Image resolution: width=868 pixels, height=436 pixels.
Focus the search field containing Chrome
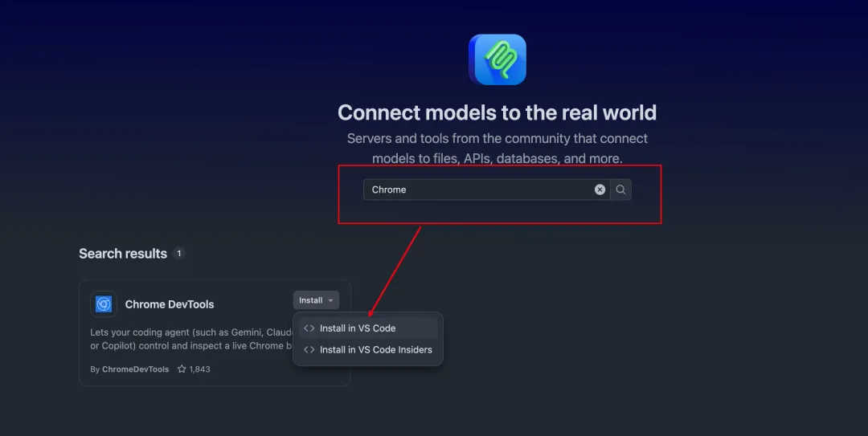coord(486,189)
